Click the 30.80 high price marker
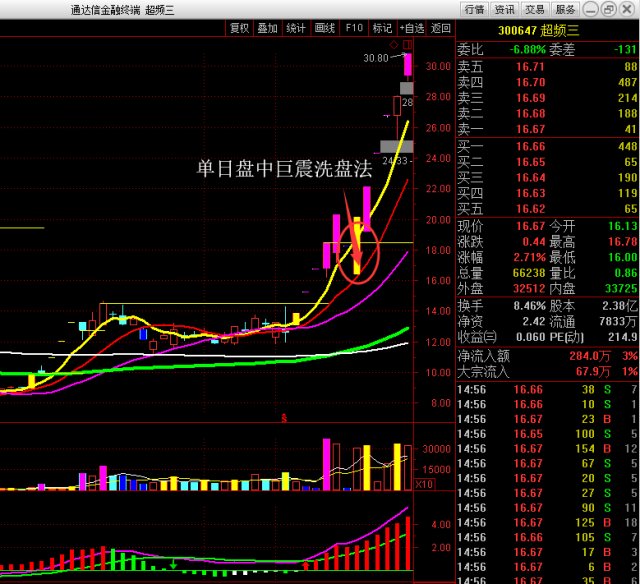640x584 pixels. coord(376,58)
